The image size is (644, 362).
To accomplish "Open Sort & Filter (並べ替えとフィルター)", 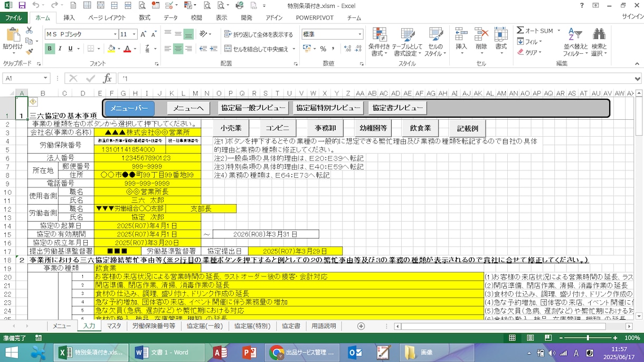I will pyautogui.click(x=575, y=42).
